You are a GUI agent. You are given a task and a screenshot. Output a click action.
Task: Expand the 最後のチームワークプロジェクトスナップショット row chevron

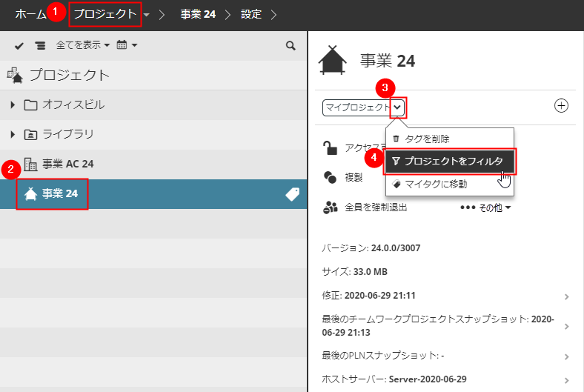click(566, 327)
